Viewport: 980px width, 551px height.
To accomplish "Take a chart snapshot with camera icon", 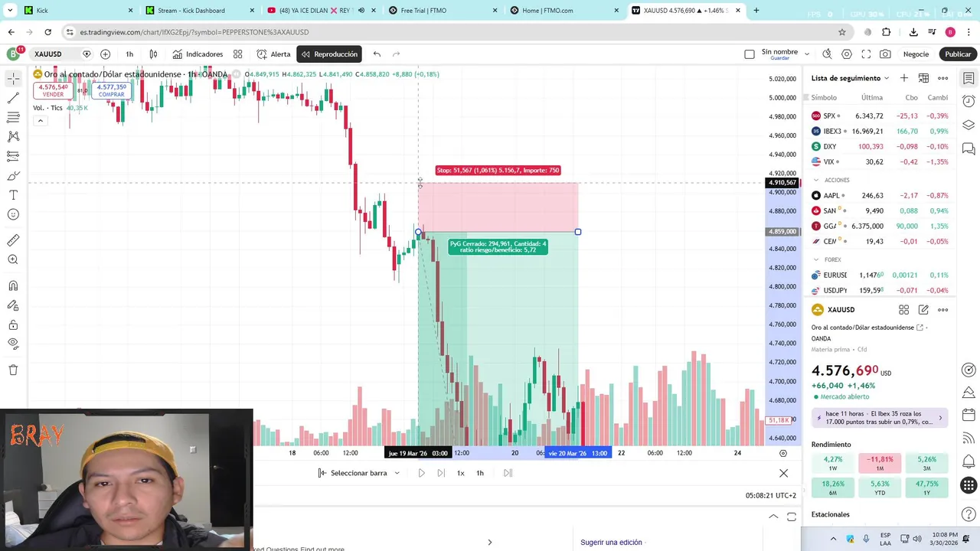I will 885,54.
